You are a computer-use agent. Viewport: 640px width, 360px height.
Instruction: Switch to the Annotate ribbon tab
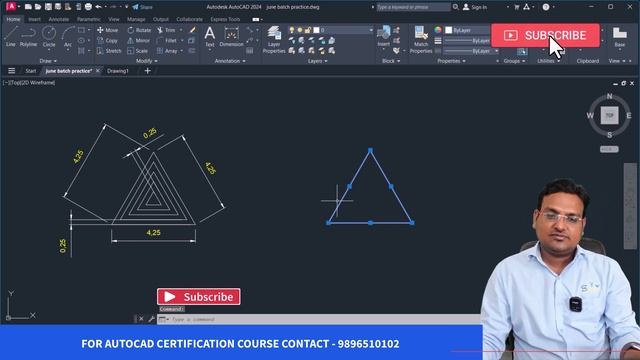[x=59, y=19]
